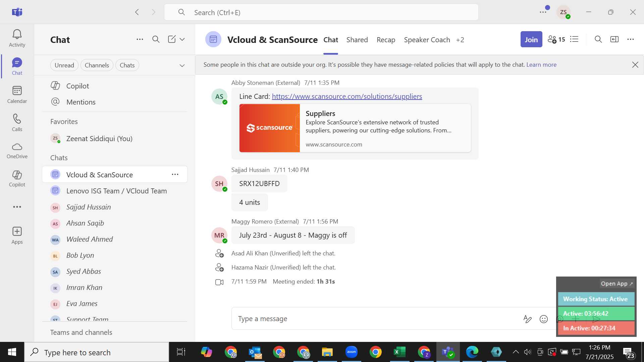Viewport: 644px width, 362px height.
Task: Expand the Teams and channels section
Action: 81,332
